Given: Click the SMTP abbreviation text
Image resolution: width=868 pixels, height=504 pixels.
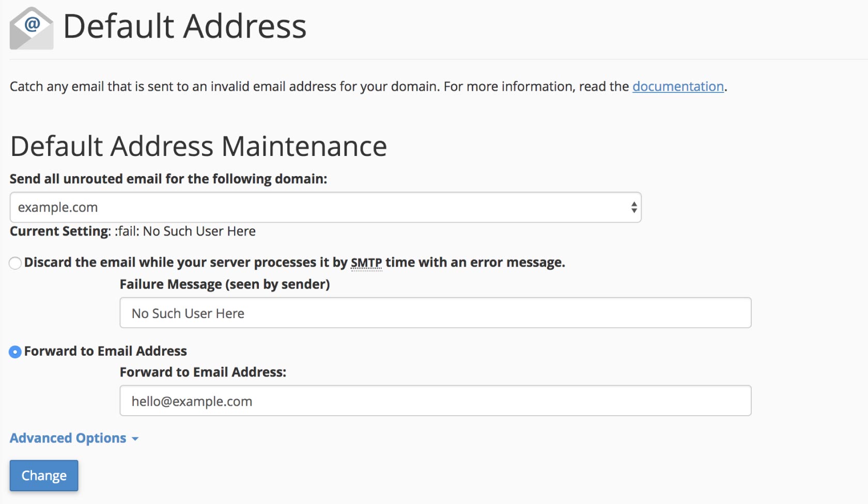Looking at the screenshot, I should coord(366,263).
